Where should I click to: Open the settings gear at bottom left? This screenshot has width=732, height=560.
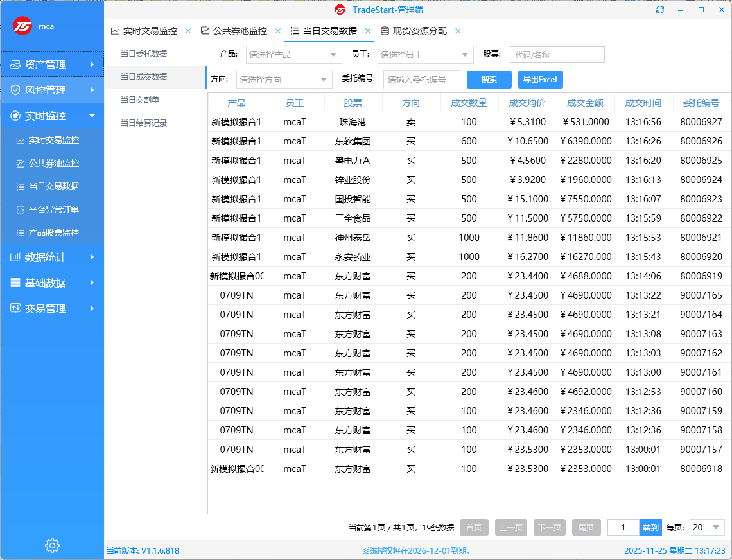(x=52, y=545)
